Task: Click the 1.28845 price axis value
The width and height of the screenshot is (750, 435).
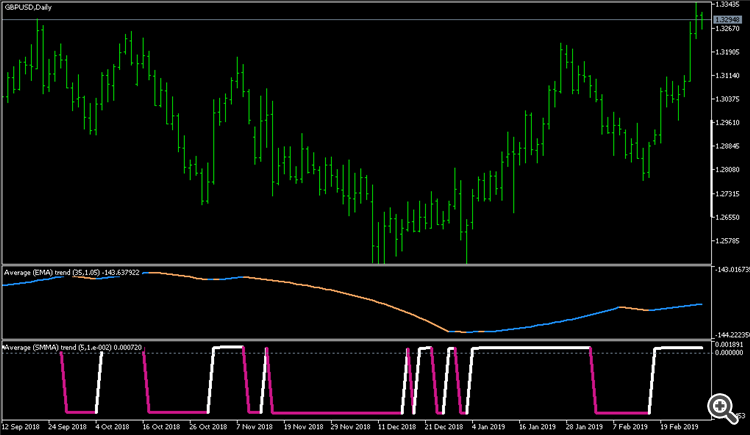Action: pos(728,146)
